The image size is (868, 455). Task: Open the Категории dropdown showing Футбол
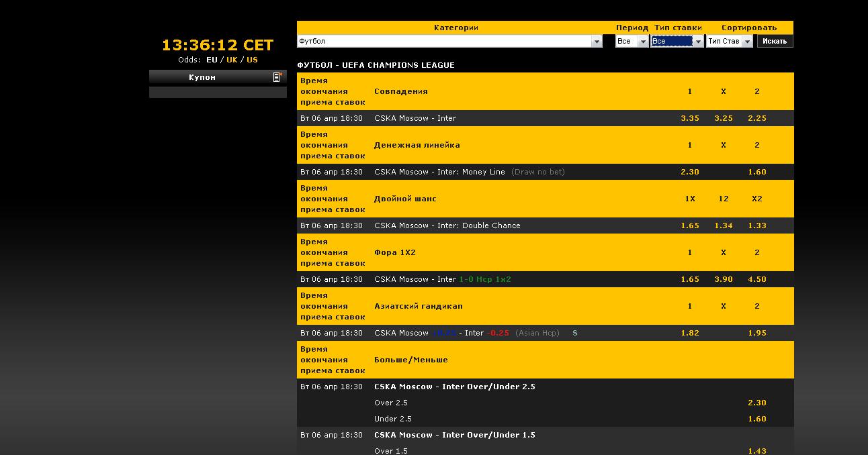pos(449,41)
